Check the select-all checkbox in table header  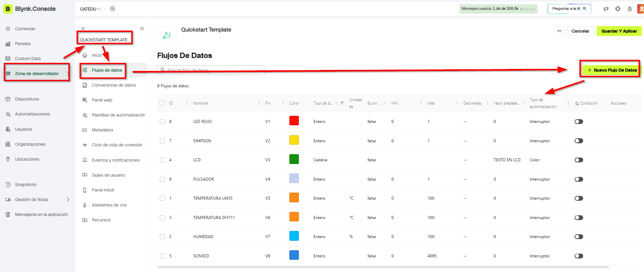pyautogui.click(x=162, y=103)
